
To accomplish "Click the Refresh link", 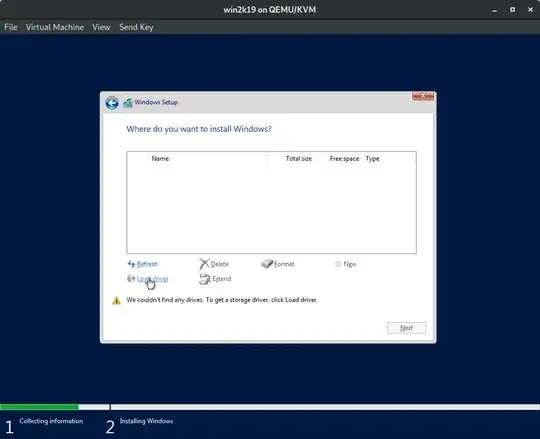I will pos(147,264).
